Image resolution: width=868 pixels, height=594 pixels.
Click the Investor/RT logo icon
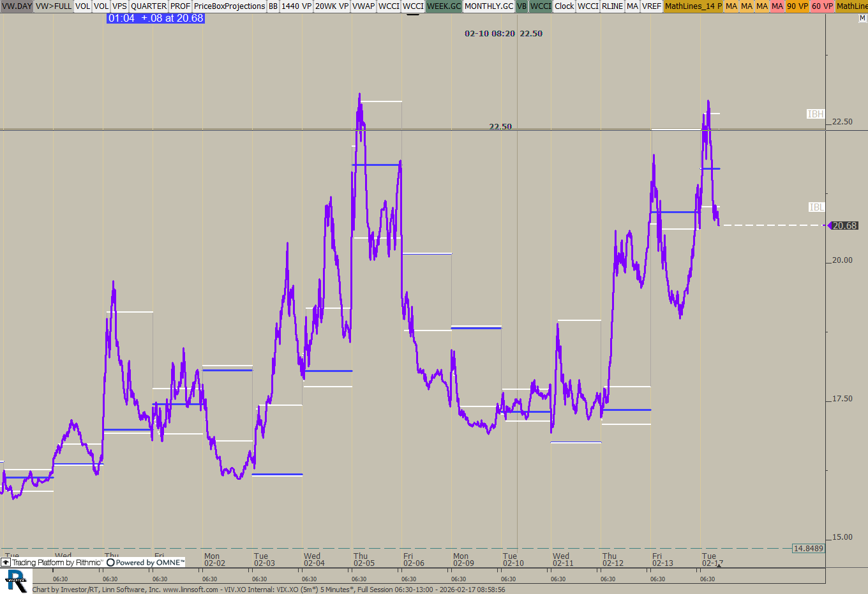tap(16, 581)
